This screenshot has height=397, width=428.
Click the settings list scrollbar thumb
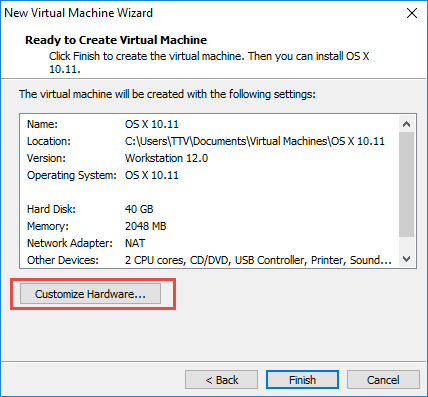(406, 184)
